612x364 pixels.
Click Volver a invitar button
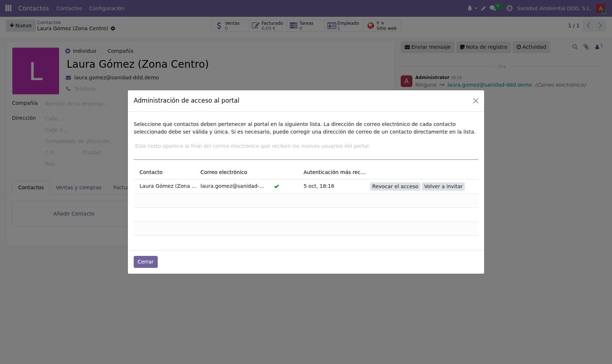(x=443, y=186)
